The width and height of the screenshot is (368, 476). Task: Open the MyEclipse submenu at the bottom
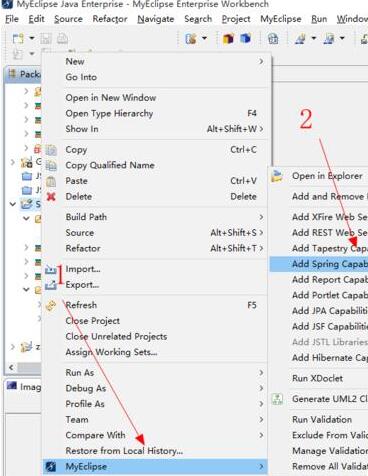click(155, 466)
